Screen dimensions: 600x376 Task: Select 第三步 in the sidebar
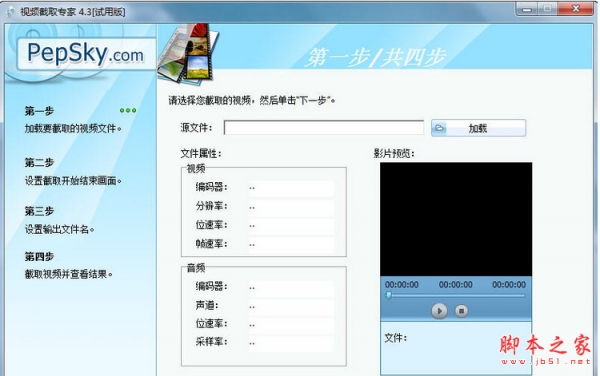point(39,211)
